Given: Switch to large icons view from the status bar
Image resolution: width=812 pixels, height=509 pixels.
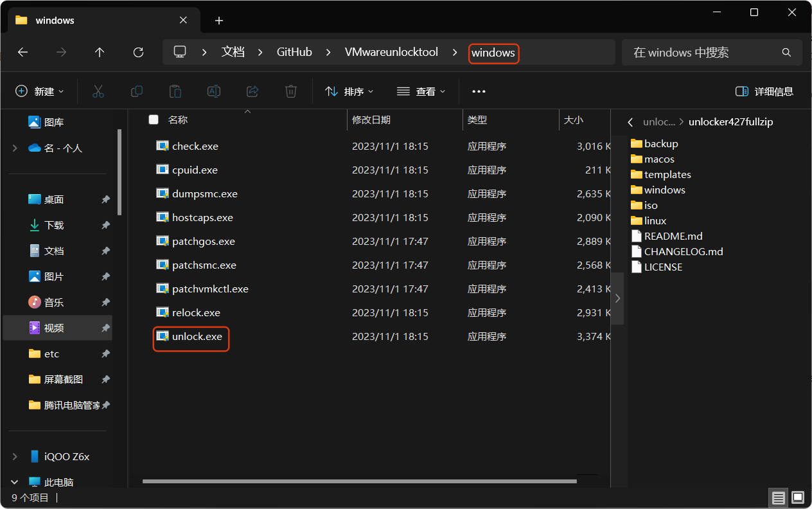Looking at the screenshot, I should coord(797,497).
